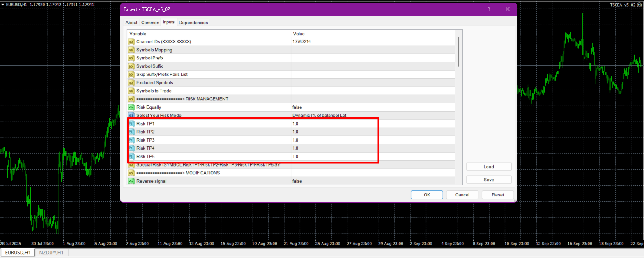Click the Load button

click(x=489, y=167)
